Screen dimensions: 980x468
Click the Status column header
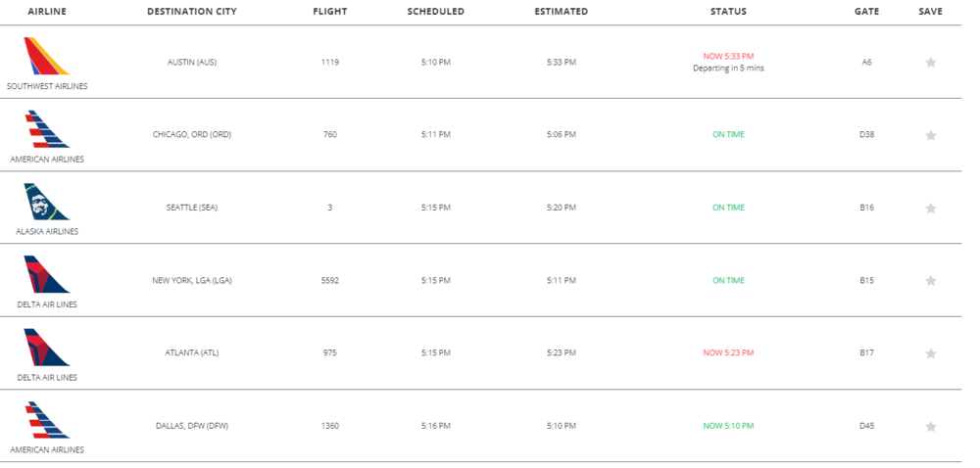coord(728,12)
